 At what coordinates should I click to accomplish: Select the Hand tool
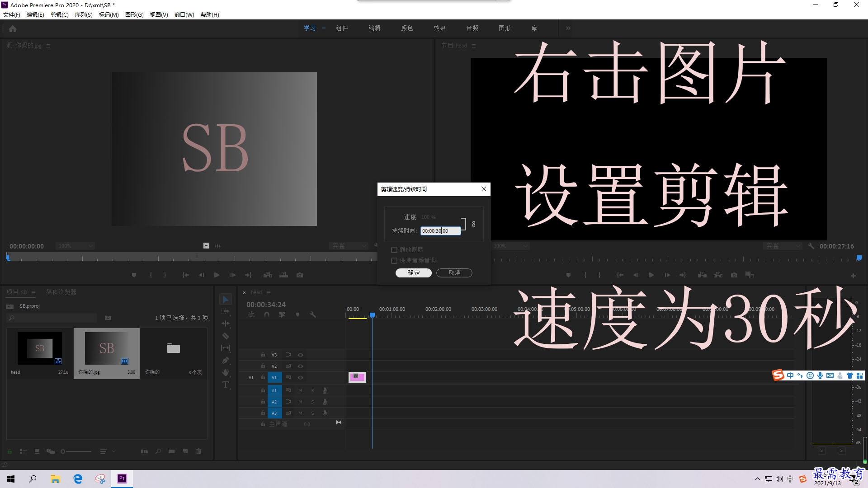[226, 372]
